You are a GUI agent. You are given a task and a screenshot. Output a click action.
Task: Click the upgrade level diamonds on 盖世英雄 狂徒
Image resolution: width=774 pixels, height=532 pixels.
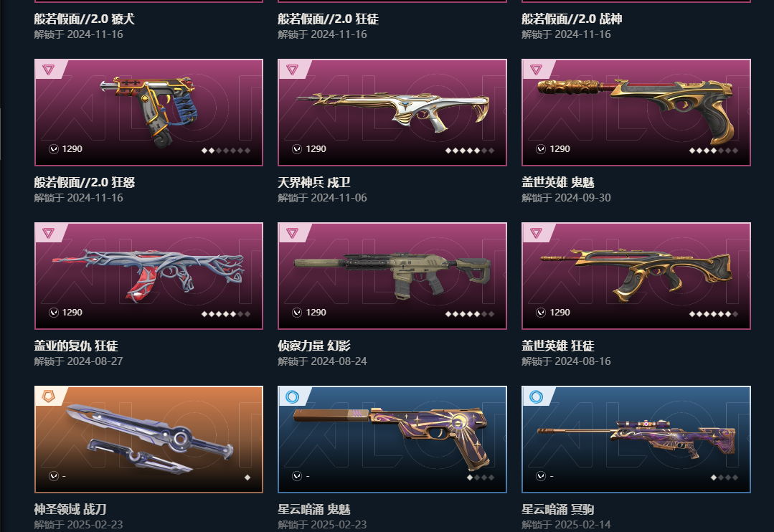point(714,314)
